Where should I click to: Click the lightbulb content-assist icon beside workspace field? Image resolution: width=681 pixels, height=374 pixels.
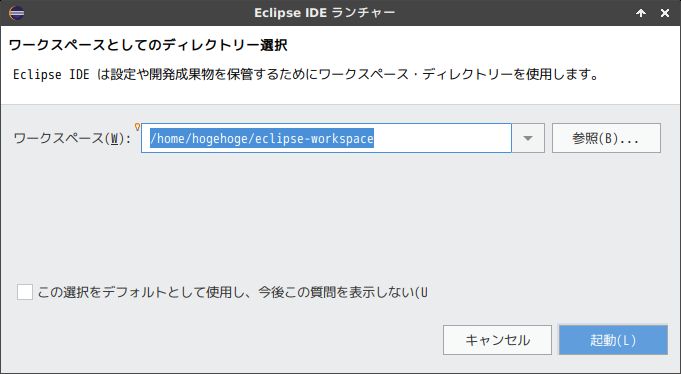coord(137,127)
